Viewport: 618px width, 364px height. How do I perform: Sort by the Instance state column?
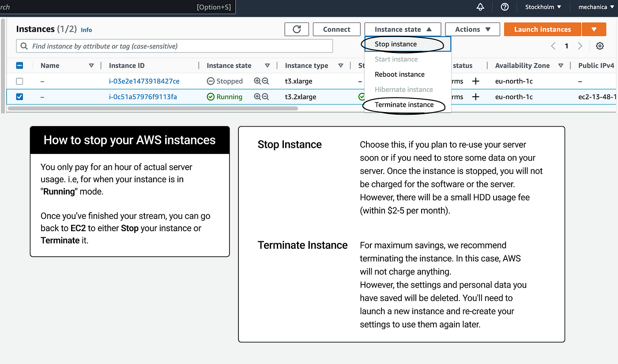[267, 65]
